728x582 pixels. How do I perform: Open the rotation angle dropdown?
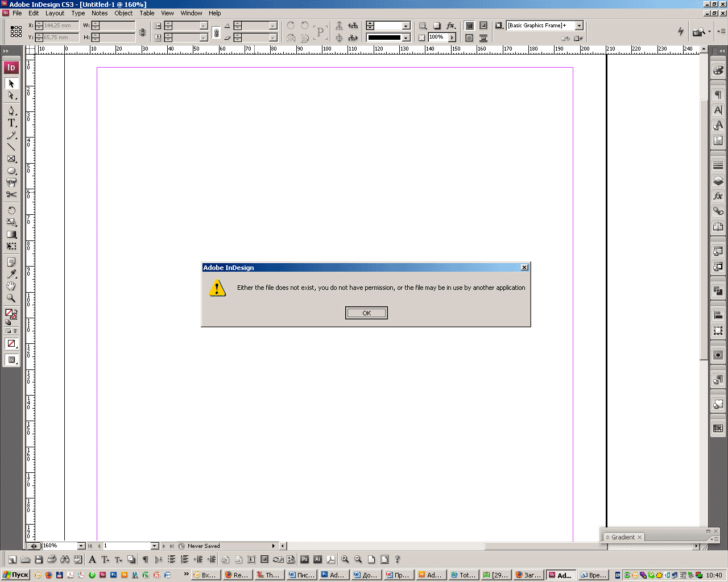click(273, 26)
